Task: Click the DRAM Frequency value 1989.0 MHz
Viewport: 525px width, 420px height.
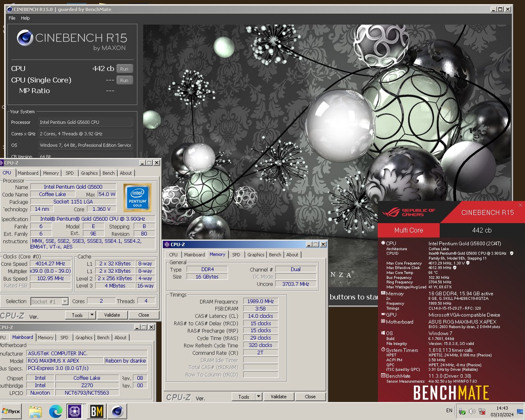Action: [x=260, y=301]
